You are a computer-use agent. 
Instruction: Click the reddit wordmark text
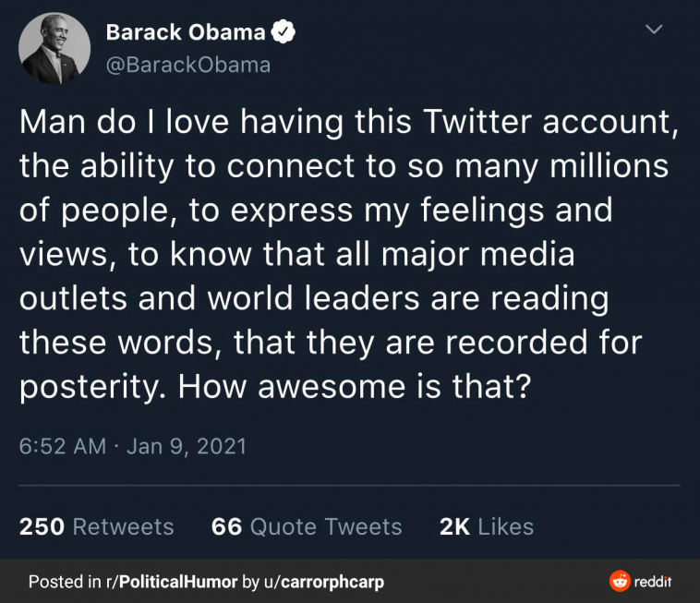click(x=653, y=582)
